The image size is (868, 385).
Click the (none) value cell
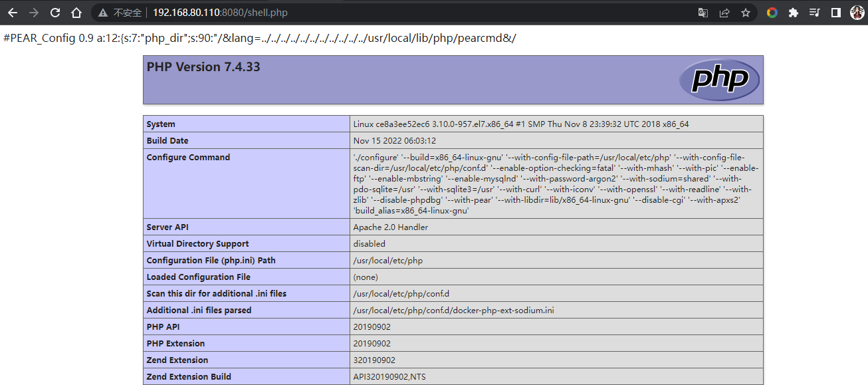click(x=556, y=277)
